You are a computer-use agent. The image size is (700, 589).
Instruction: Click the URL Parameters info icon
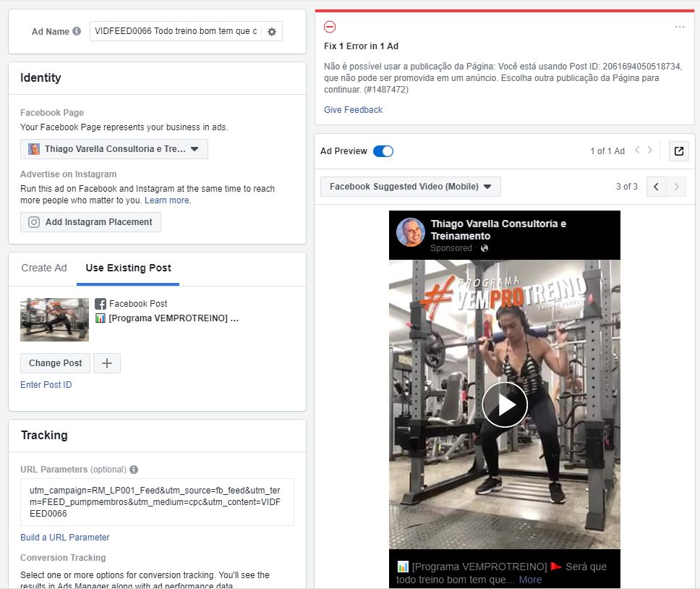click(x=134, y=470)
